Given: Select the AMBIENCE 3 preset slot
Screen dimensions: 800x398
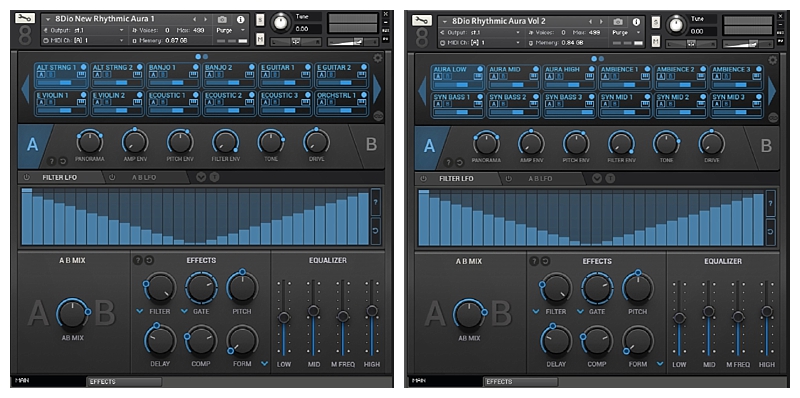Looking at the screenshot, I should (x=737, y=77).
